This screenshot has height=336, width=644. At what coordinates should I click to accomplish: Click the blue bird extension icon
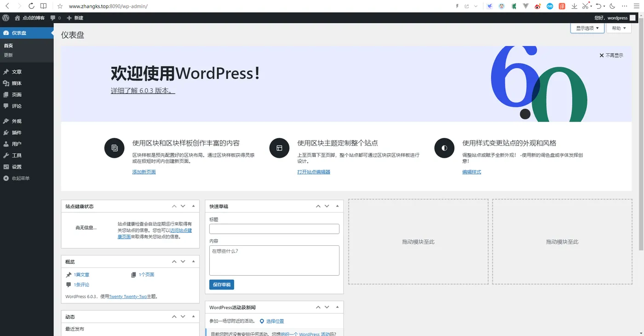(x=490, y=6)
